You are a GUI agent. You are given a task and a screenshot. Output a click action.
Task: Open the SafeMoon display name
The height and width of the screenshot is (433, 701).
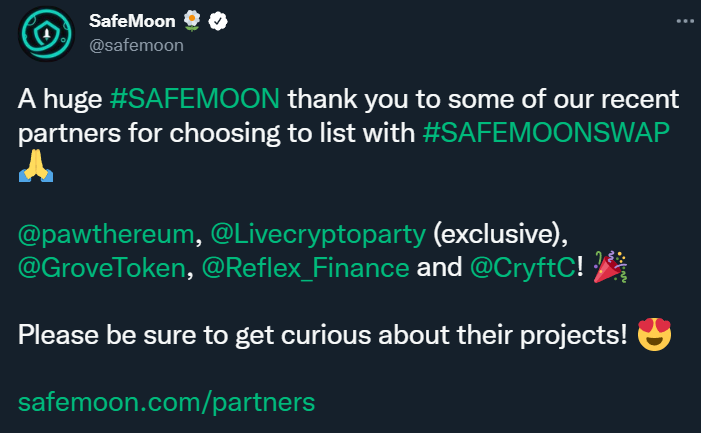click(x=132, y=21)
